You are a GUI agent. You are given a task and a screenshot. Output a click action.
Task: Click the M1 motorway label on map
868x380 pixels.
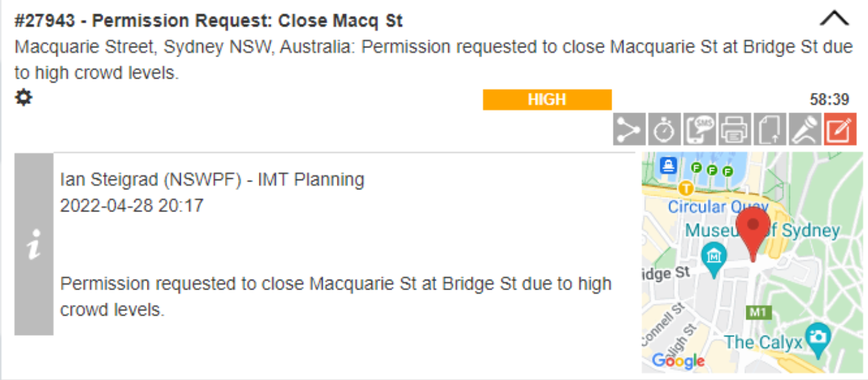tap(758, 312)
